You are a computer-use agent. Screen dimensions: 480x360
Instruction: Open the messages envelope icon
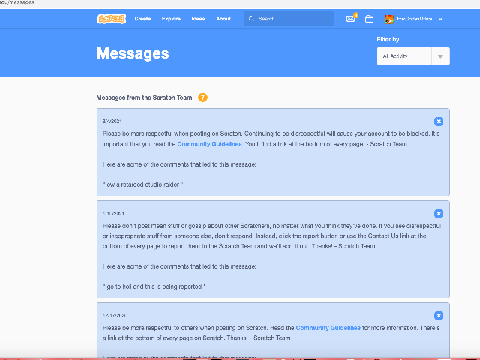(351, 19)
